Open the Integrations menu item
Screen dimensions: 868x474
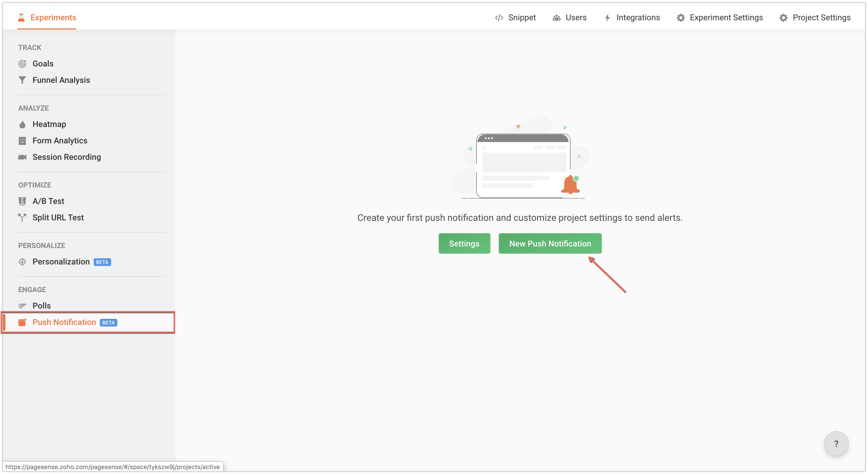click(x=632, y=17)
